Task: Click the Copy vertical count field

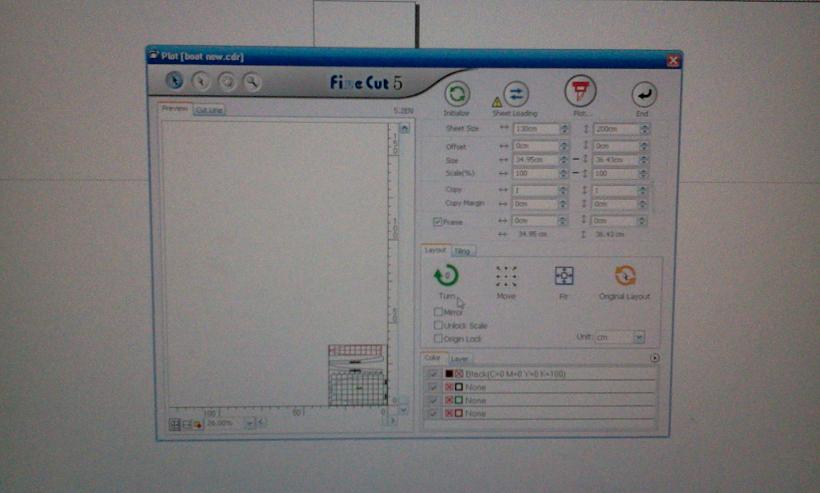Action: [x=615, y=190]
